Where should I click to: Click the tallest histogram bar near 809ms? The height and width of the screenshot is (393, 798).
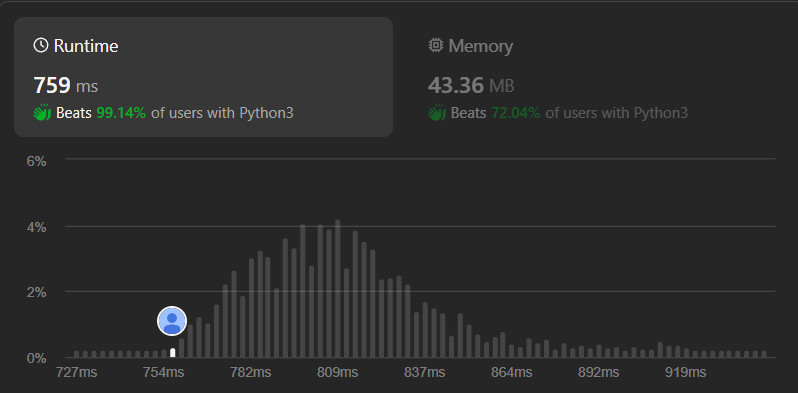[x=337, y=289]
